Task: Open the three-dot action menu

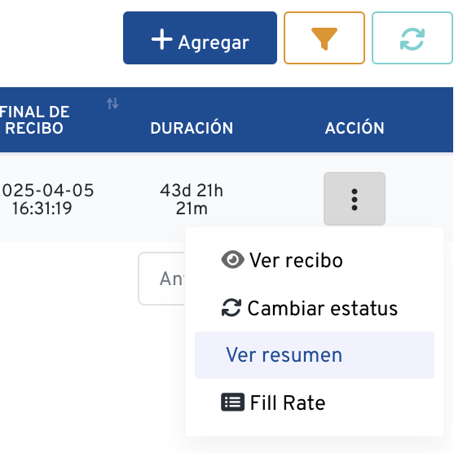Action: coord(355,199)
